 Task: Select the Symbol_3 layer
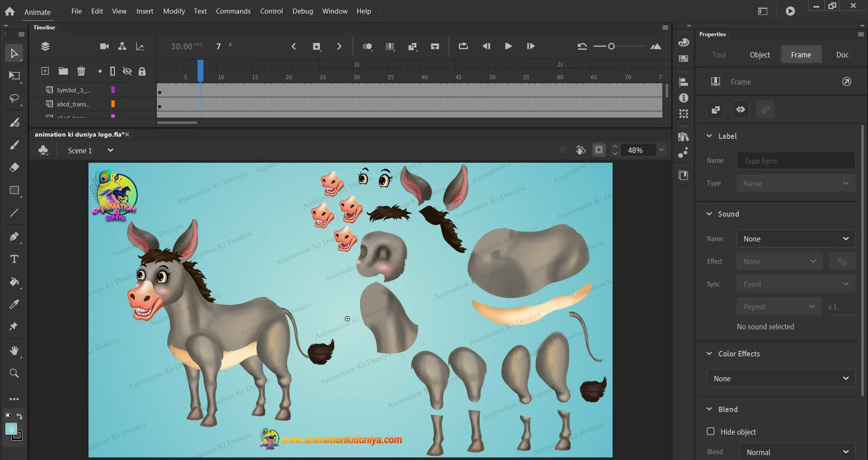point(73,90)
